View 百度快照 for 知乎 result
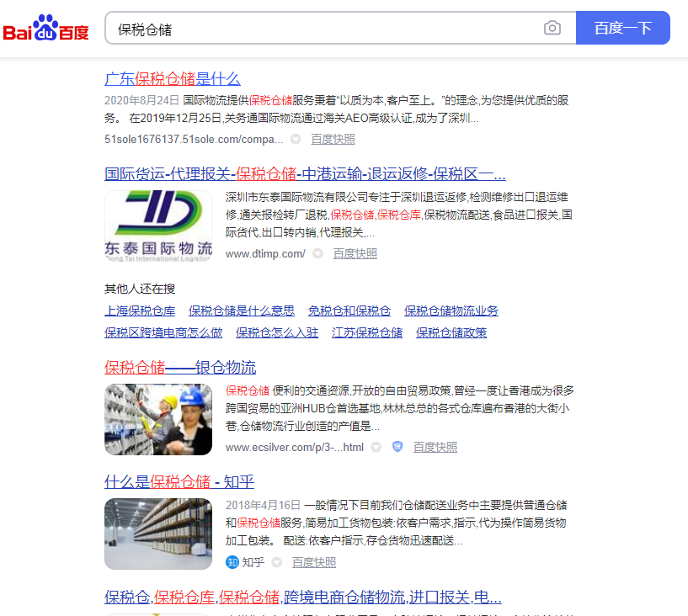The image size is (688, 616). pyautogui.click(x=314, y=562)
